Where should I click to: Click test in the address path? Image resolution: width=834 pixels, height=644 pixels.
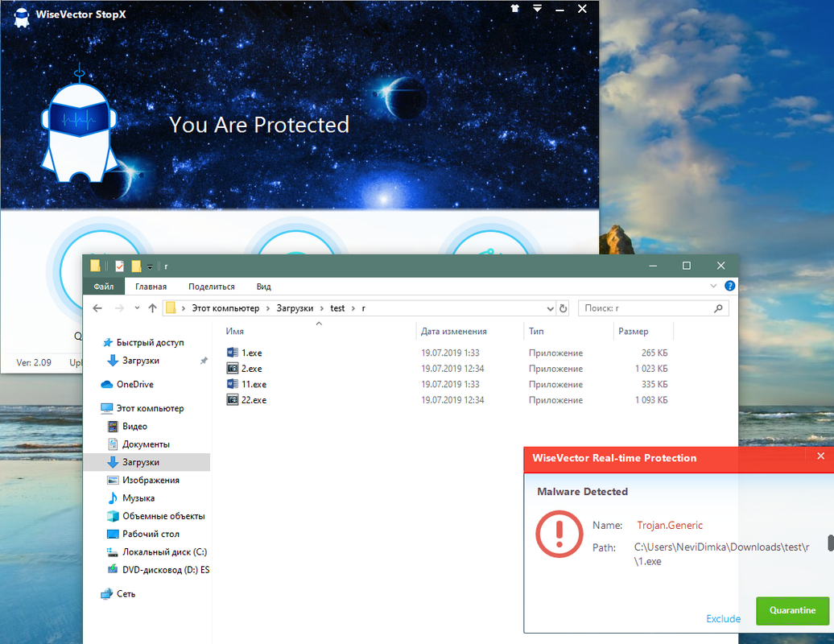tap(337, 308)
